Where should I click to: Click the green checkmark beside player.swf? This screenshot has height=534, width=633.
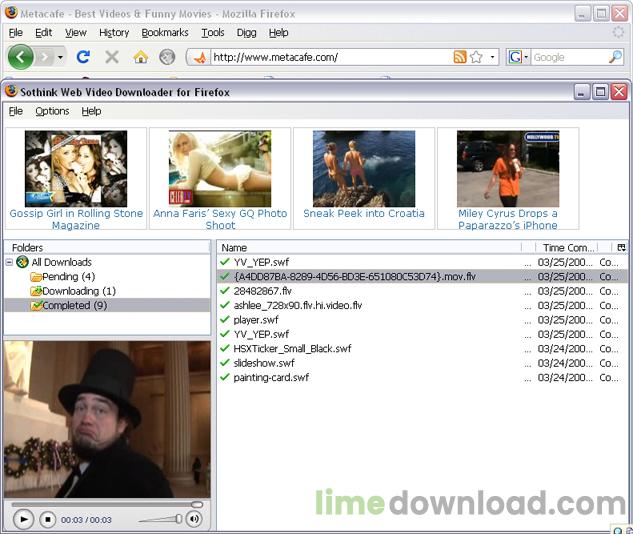point(225,320)
